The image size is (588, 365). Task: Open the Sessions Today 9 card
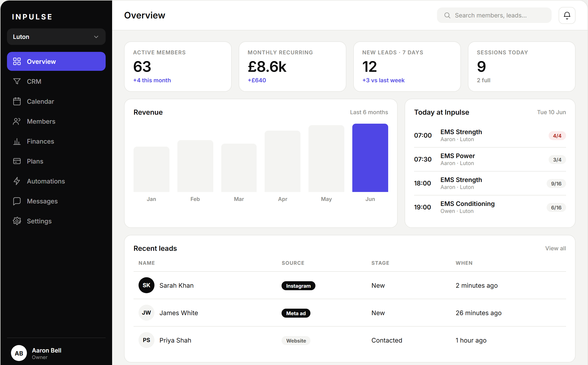pyautogui.click(x=522, y=67)
